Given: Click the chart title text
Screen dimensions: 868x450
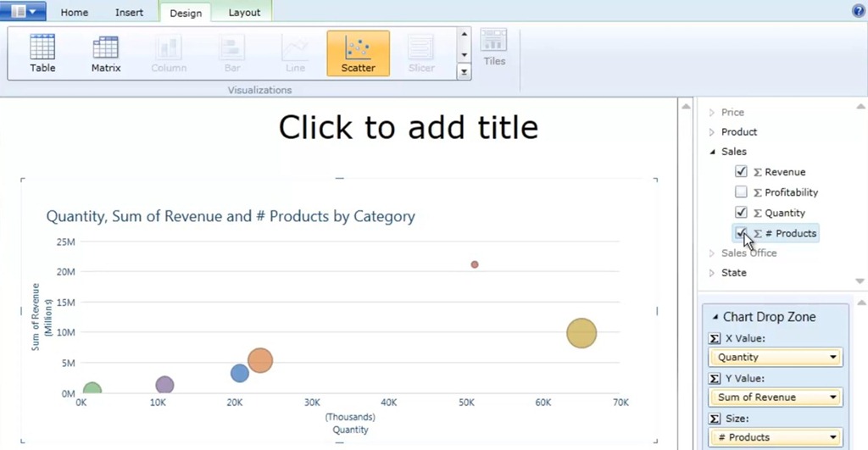Looking at the screenshot, I should coord(231,216).
